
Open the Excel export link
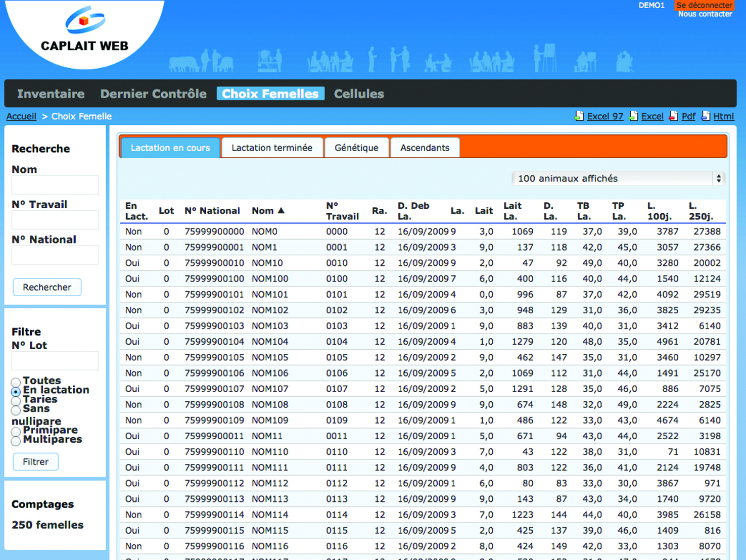click(x=652, y=116)
